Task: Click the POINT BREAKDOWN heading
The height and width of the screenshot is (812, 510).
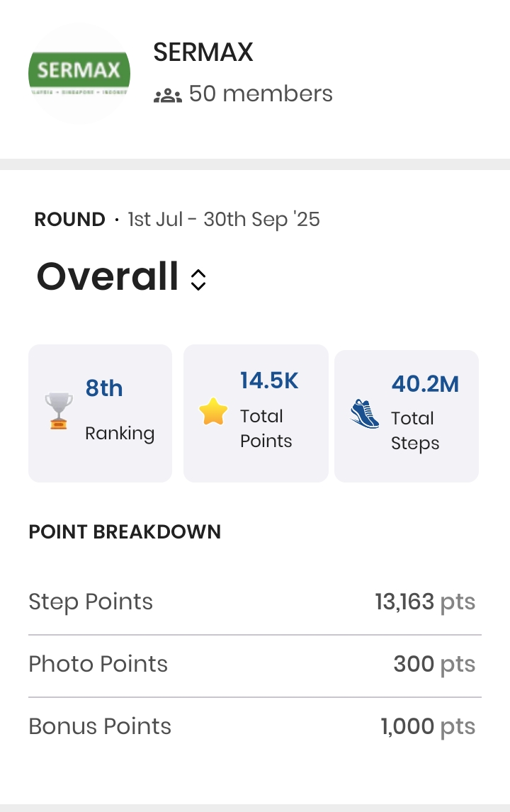Action: click(125, 532)
